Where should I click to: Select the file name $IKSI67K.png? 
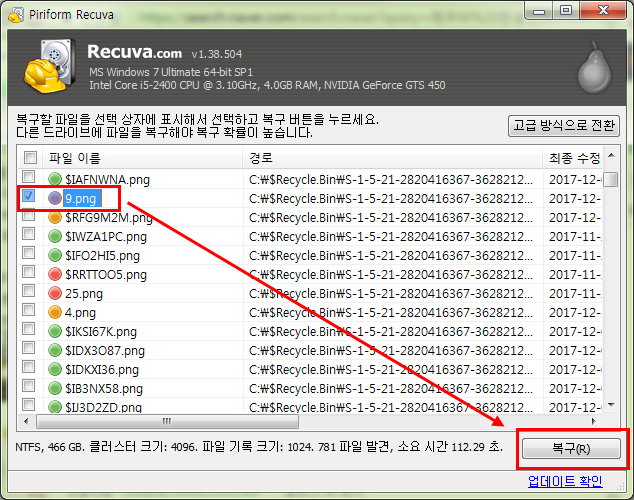pos(101,332)
